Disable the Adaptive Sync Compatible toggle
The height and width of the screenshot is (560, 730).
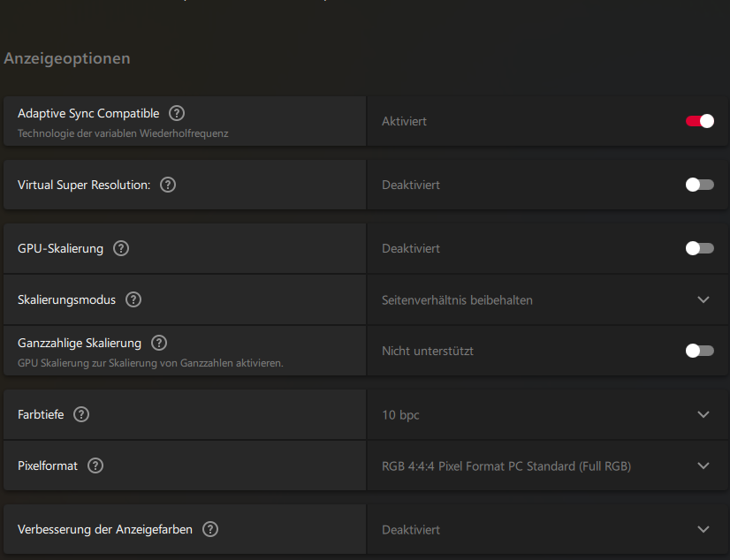700,121
